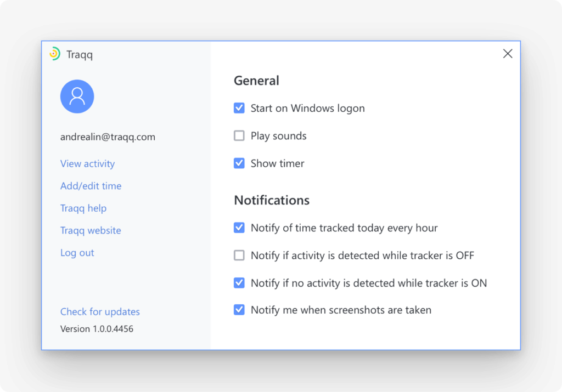Open the Traqq help link
This screenshot has width=562, height=392.
click(x=83, y=208)
